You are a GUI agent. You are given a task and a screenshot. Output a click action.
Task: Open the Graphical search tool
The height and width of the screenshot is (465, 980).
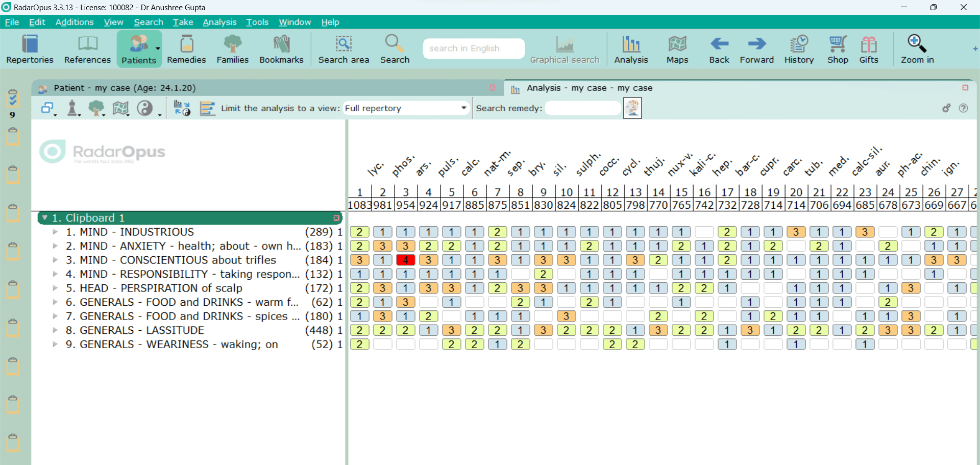(565, 49)
